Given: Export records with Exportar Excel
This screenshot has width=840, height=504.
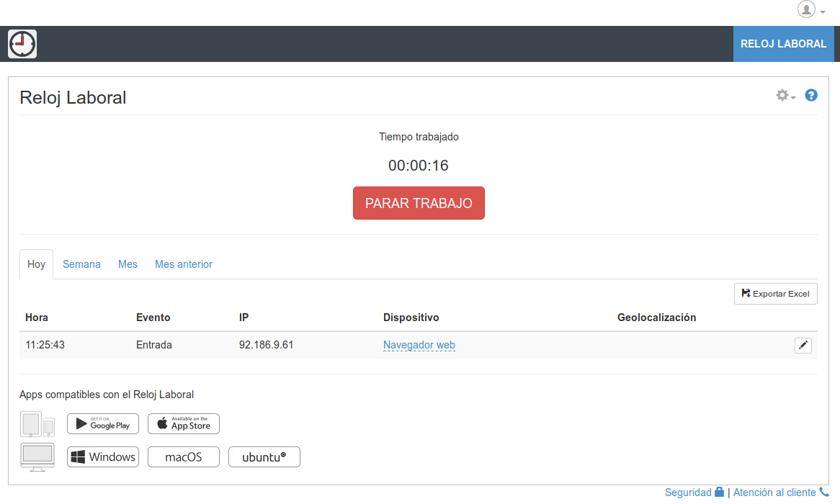Looking at the screenshot, I should [776, 294].
